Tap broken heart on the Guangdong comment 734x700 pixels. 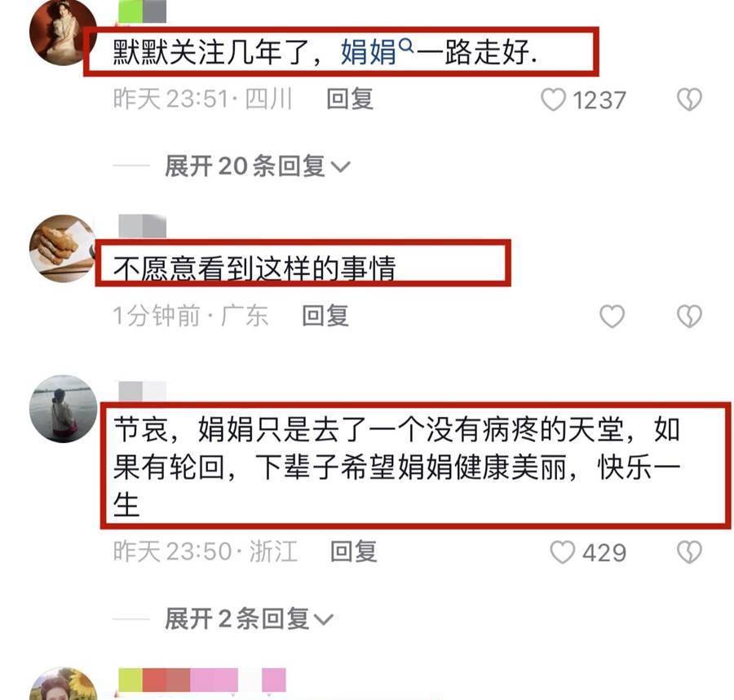click(x=689, y=316)
